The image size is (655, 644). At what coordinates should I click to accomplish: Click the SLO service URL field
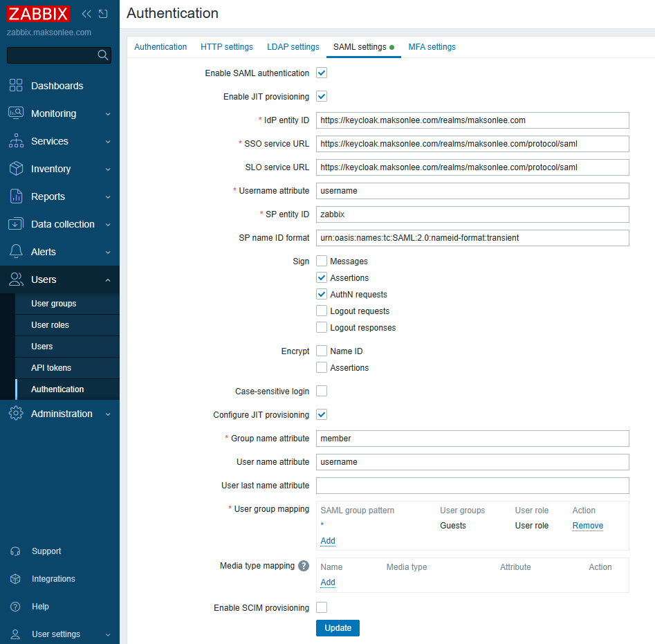coord(472,167)
